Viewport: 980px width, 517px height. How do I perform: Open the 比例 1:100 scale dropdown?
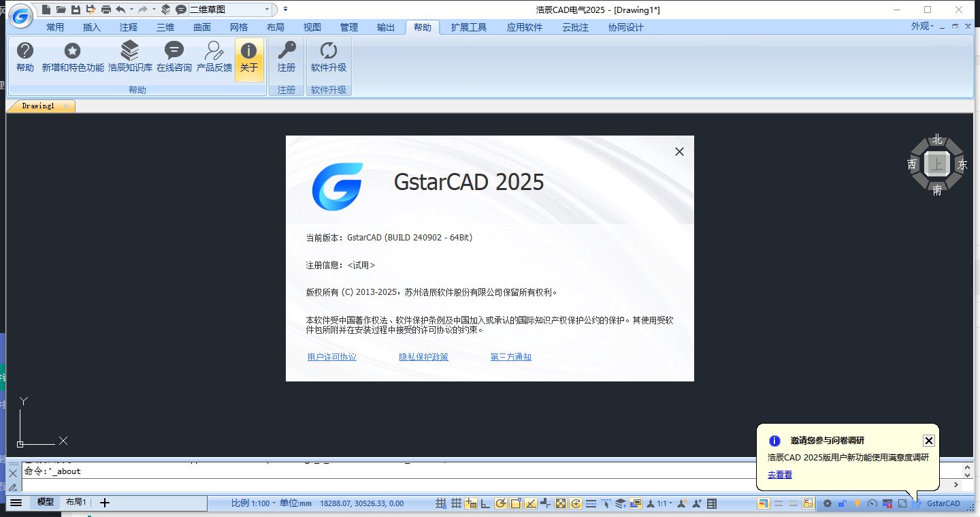[253, 503]
